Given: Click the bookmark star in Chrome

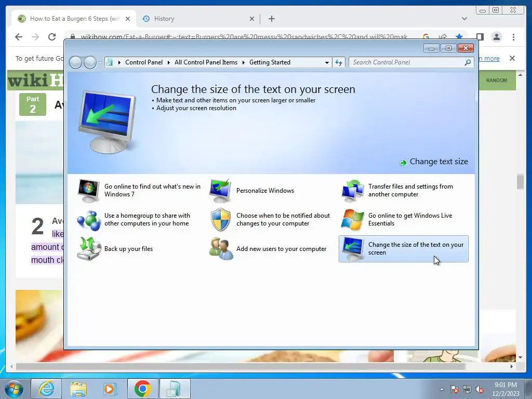Looking at the screenshot, I should click(x=459, y=36).
